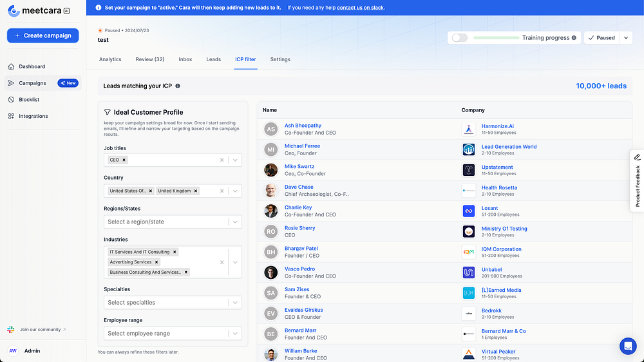The width and height of the screenshot is (644, 362).
Task: Select the ICP filter tab
Action: (x=245, y=59)
